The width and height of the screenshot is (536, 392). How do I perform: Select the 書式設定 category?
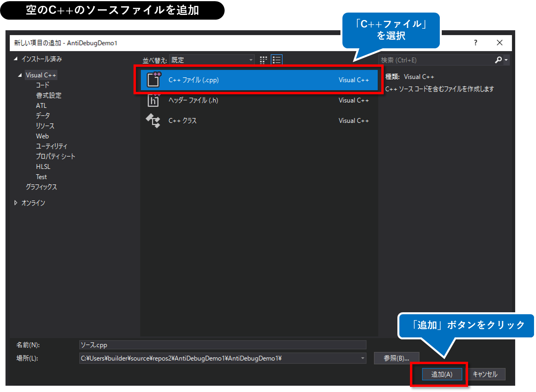[49, 95]
